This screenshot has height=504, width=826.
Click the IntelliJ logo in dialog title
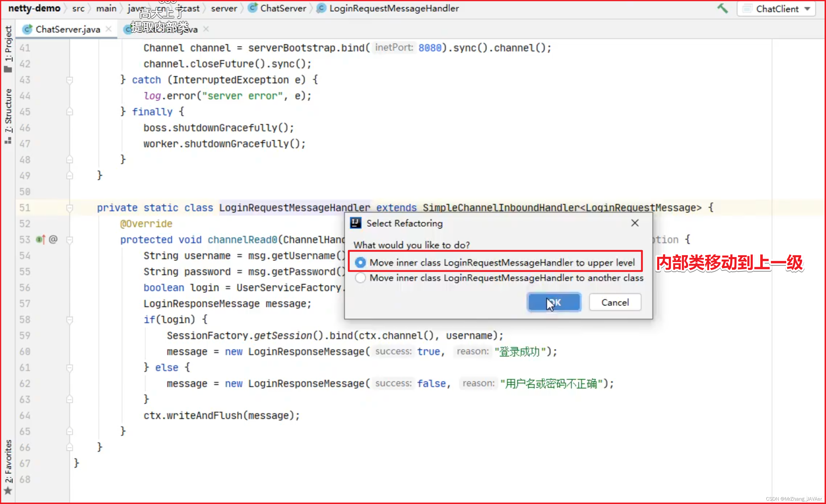[x=355, y=223]
